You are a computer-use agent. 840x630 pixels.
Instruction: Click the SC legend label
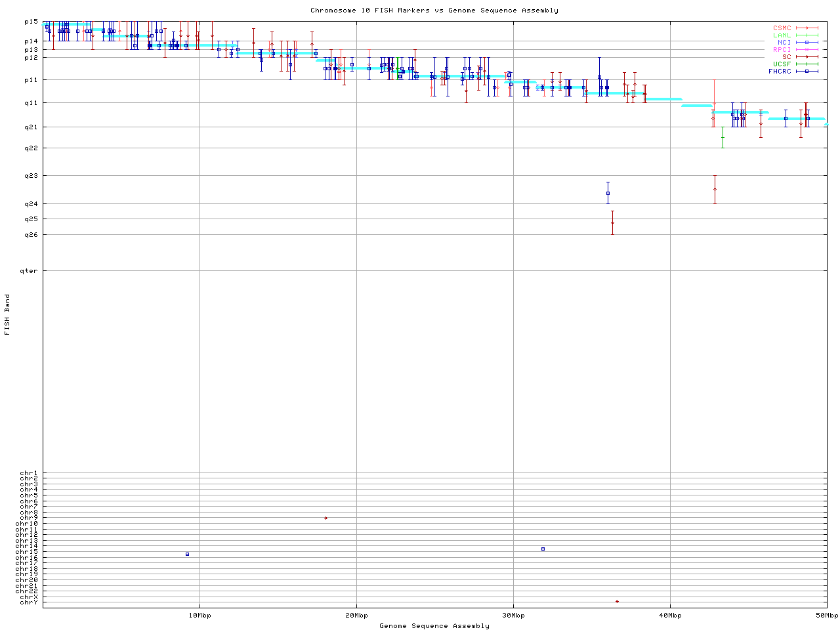point(786,56)
